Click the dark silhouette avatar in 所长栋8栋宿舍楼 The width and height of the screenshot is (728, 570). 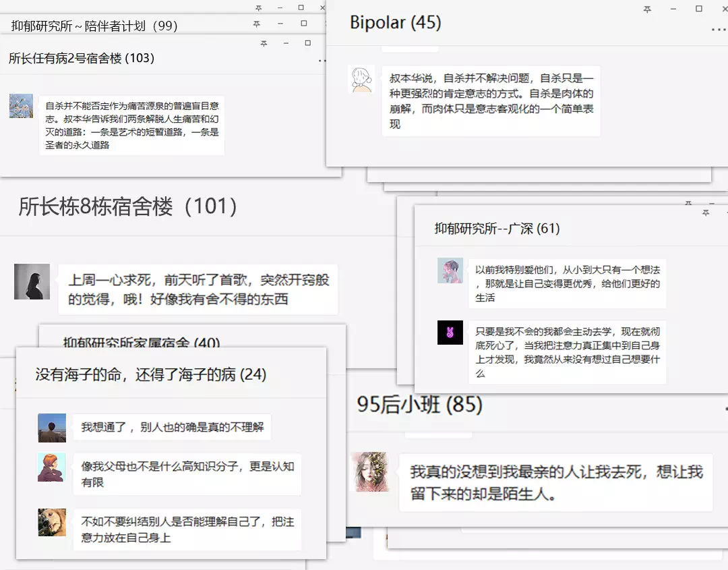(x=32, y=281)
